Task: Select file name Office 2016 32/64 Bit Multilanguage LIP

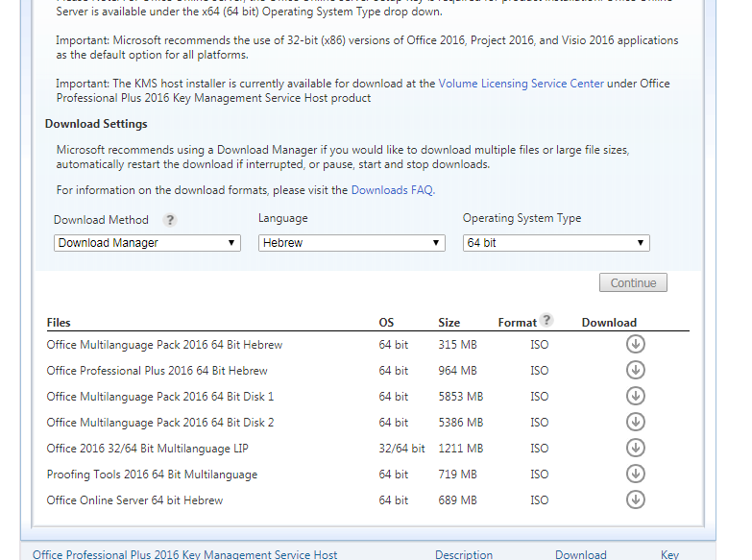Action: (147, 449)
